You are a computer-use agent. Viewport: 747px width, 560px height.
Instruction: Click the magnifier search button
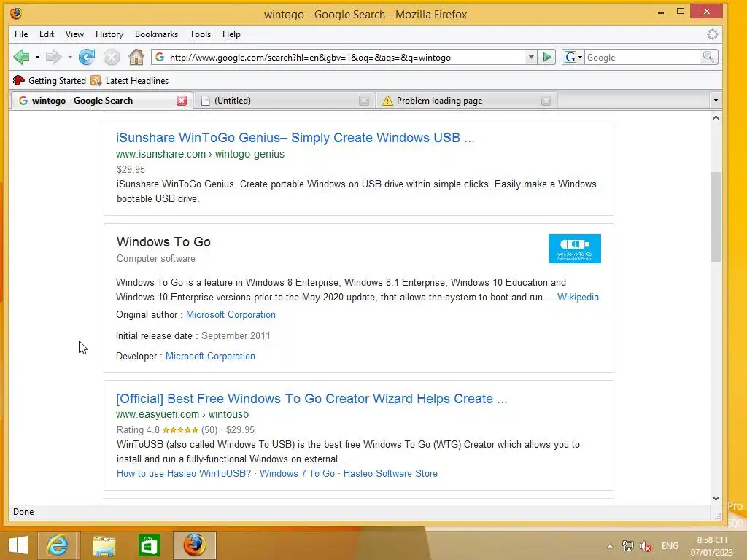point(708,57)
